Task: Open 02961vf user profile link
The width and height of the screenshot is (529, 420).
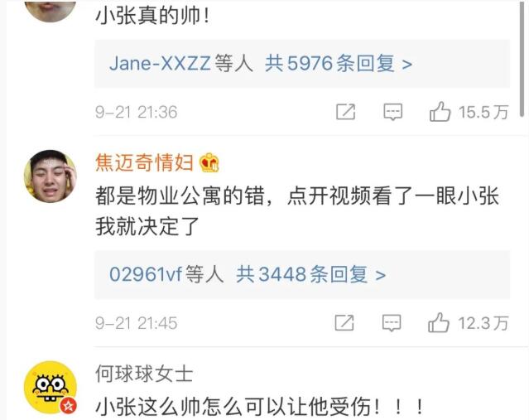Action: coord(146,274)
